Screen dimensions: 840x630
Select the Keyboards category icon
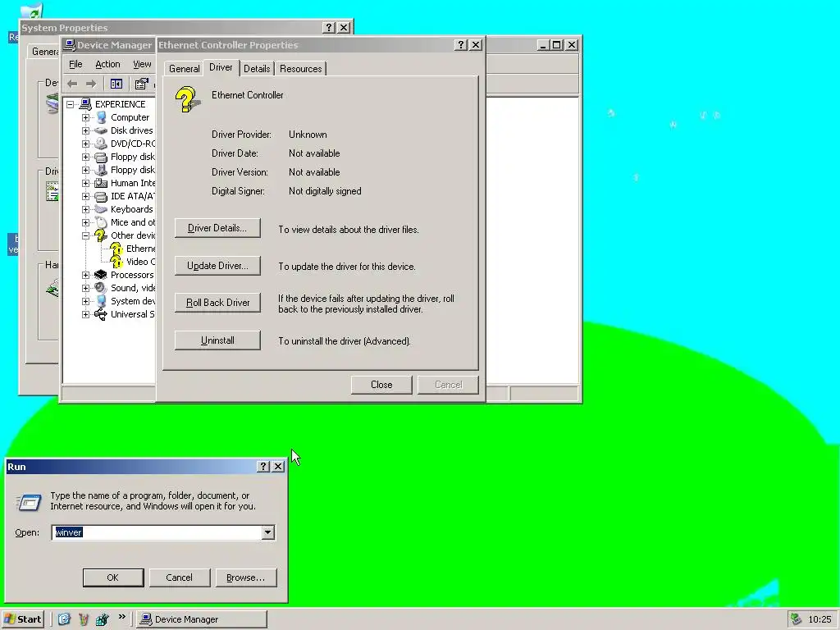[101, 209]
